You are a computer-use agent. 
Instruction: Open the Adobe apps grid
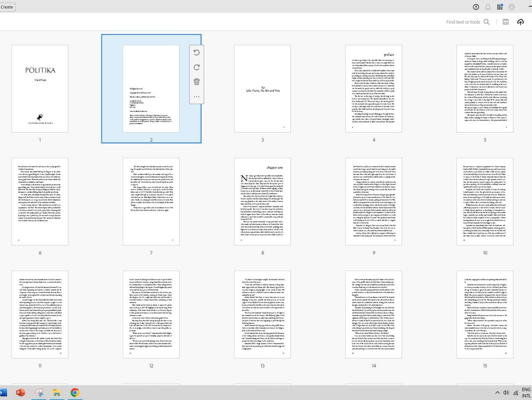coord(499,7)
